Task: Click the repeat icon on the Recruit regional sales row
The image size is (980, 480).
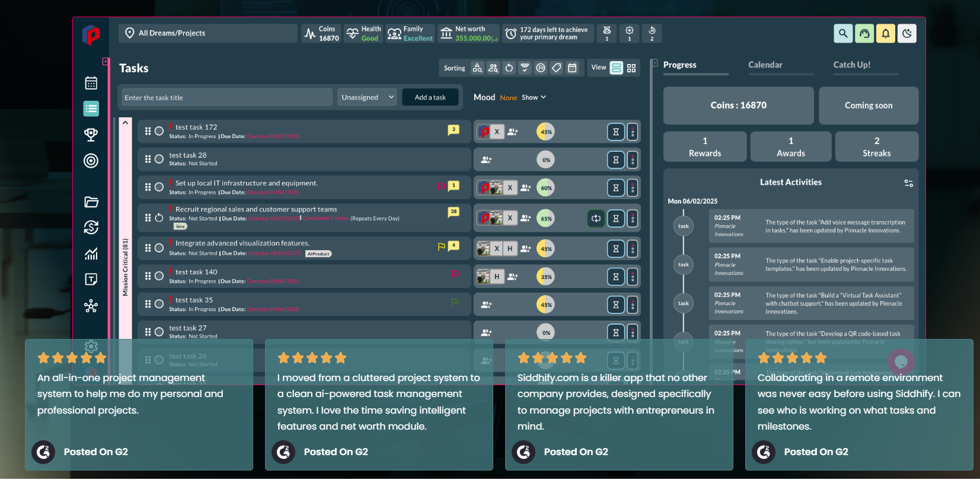Action: click(596, 219)
